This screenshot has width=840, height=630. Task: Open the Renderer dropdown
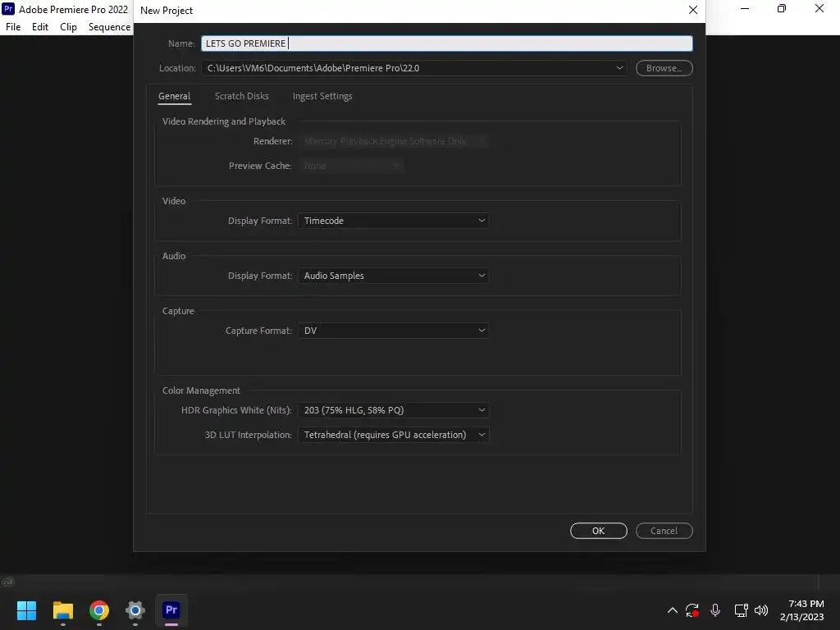393,141
